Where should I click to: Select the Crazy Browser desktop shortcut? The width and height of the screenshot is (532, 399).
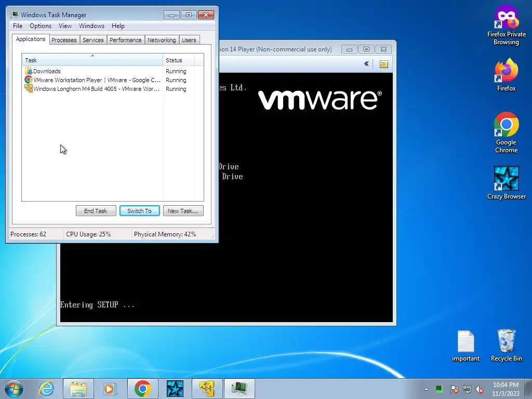pyautogui.click(x=506, y=182)
